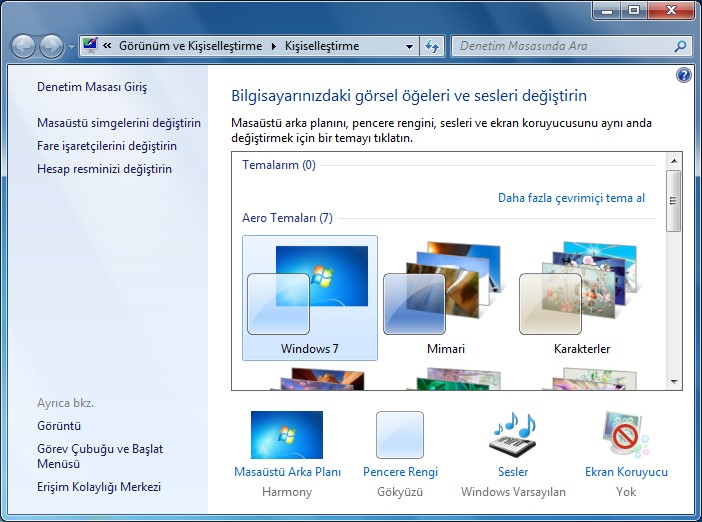Minimize the Kişiselleştirme window

(607, 10)
